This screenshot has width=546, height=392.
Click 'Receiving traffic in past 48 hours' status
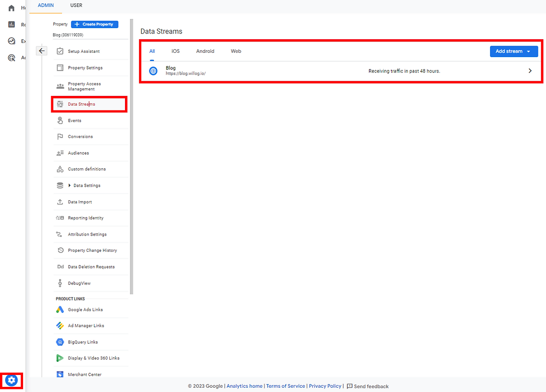(404, 71)
